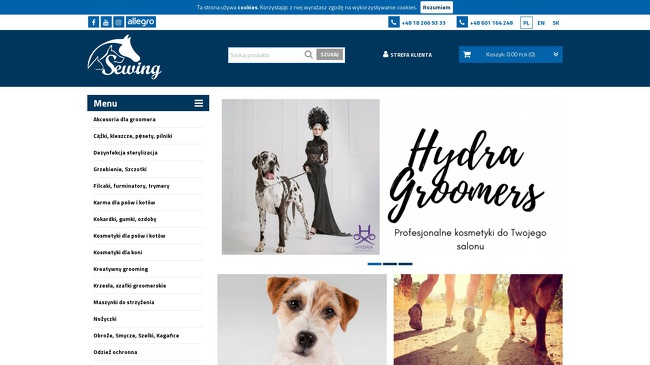Screen dimensions: 650x365
Task: Open Strefa Klienta account area
Action: pyautogui.click(x=407, y=55)
